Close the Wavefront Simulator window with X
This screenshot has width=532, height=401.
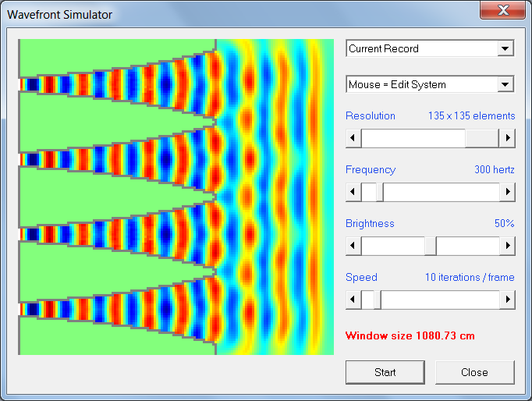tap(503, 10)
